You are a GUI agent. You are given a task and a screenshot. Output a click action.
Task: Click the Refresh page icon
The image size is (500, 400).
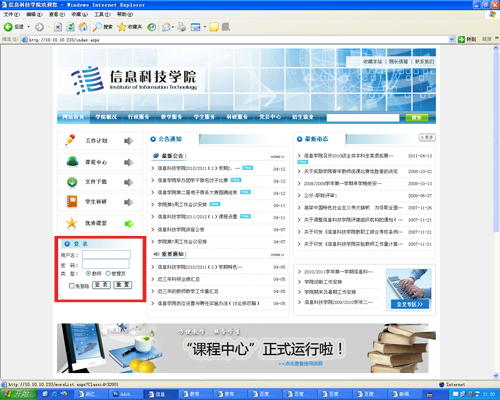70,27
